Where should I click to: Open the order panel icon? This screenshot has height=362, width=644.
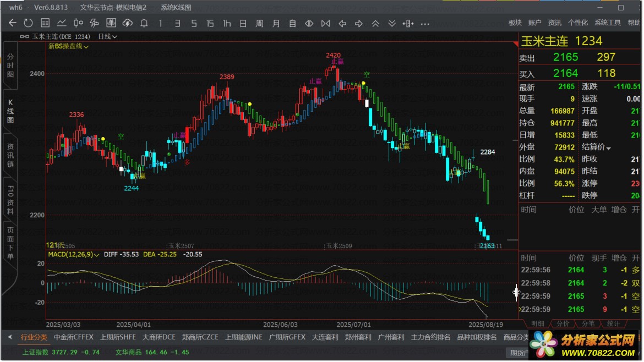tap(111, 23)
